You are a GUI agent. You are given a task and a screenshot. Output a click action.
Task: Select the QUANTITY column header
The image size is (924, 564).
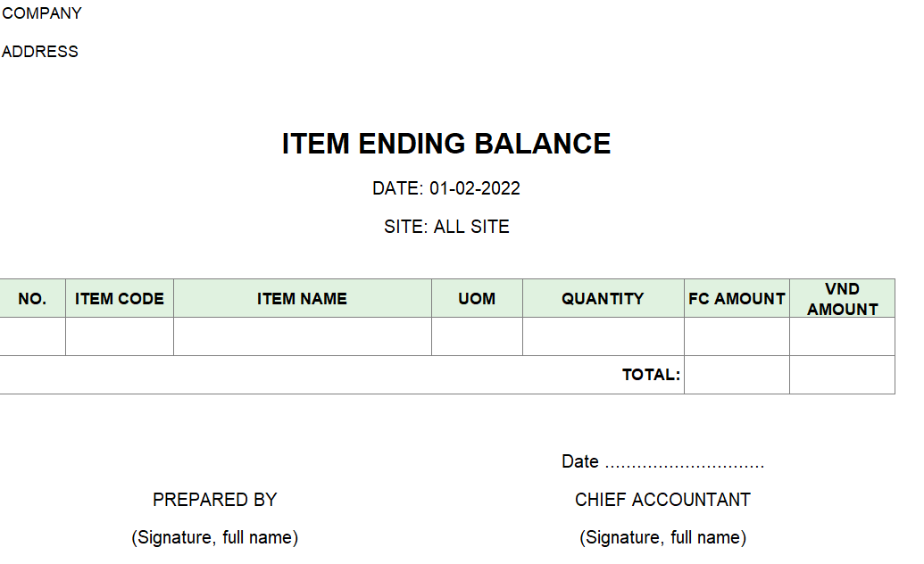(x=603, y=298)
